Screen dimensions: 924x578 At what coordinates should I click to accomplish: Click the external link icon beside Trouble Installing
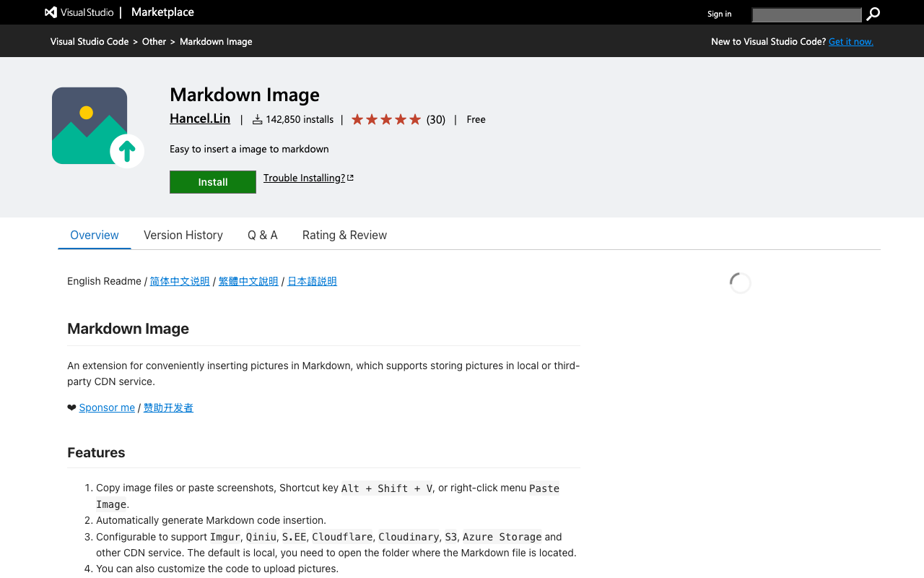click(x=350, y=178)
